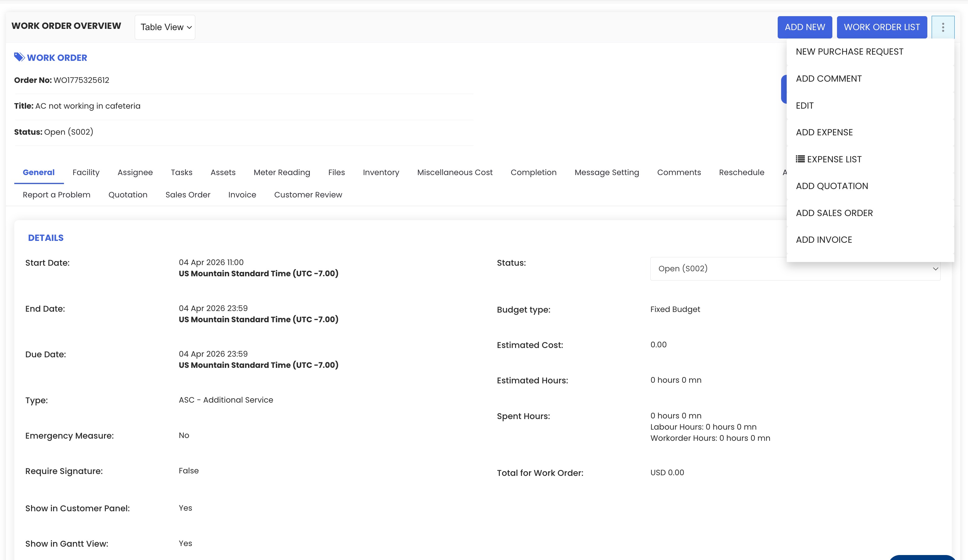Screen dimensions: 968x560
Task: Click the Expense List list icon
Action: pos(800,159)
